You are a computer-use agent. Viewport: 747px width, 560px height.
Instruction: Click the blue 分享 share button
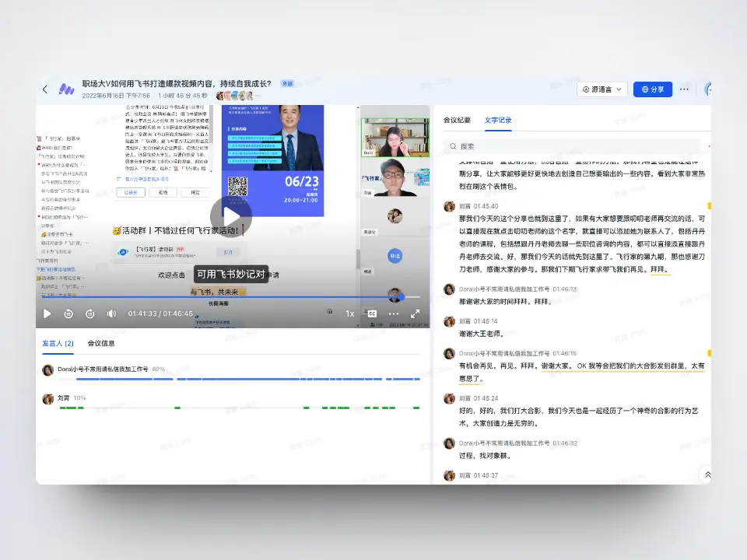pos(652,89)
